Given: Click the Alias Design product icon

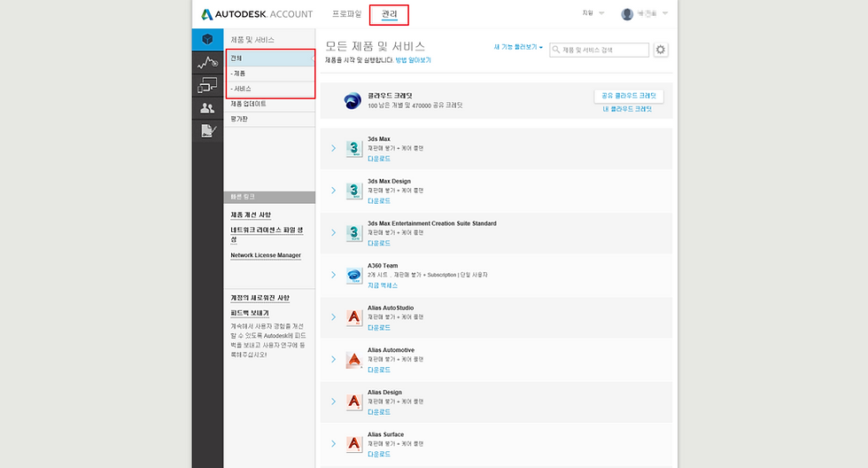Looking at the screenshot, I should pyautogui.click(x=353, y=402).
